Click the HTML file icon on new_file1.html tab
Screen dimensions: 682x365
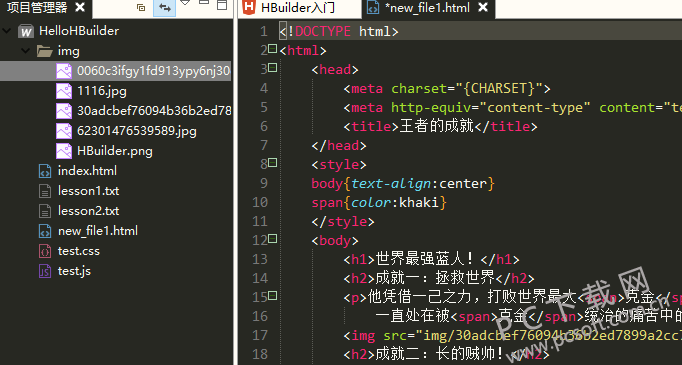[373, 8]
